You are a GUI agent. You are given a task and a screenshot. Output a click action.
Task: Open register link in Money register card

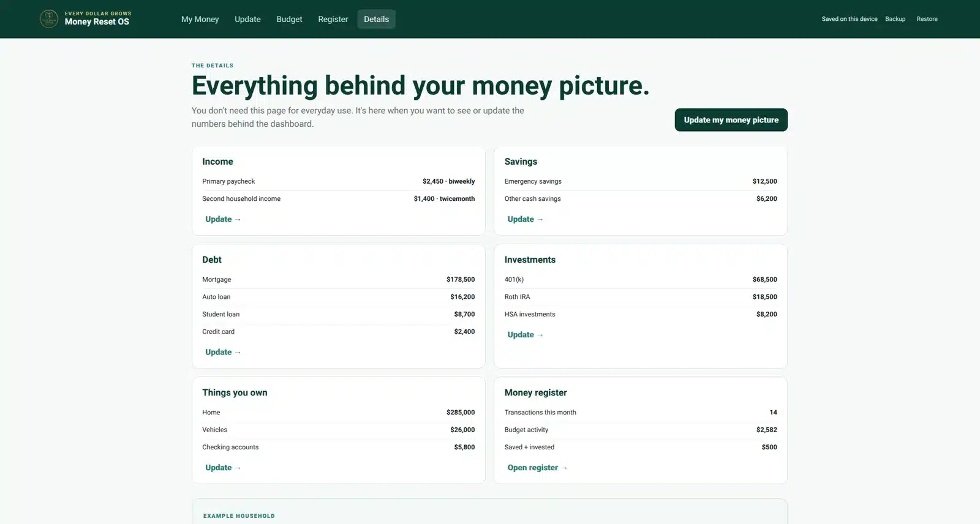pyautogui.click(x=537, y=468)
